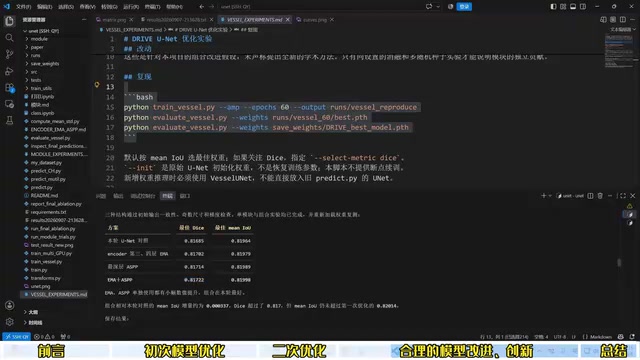Create a new terminal with plus
The width and height of the screenshot is (640, 360).
(543, 196)
